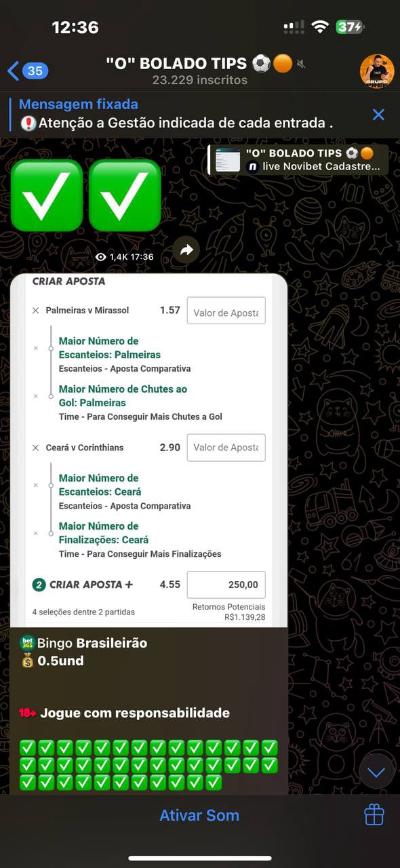The height and width of the screenshot is (868, 400).
Task: Open the channel profile avatar
Action: point(377,71)
